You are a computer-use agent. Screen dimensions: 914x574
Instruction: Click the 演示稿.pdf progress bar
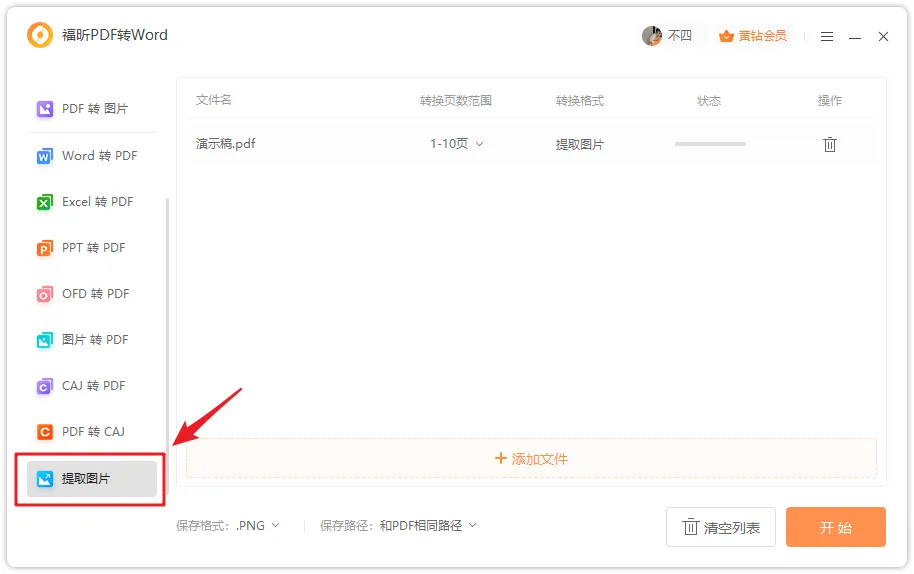click(710, 144)
